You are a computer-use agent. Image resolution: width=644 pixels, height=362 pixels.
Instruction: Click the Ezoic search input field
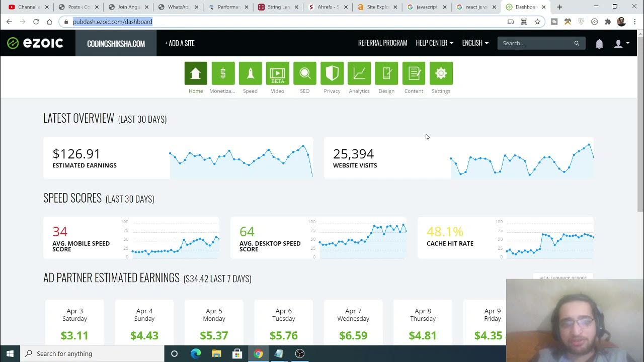pyautogui.click(x=536, y=43)
